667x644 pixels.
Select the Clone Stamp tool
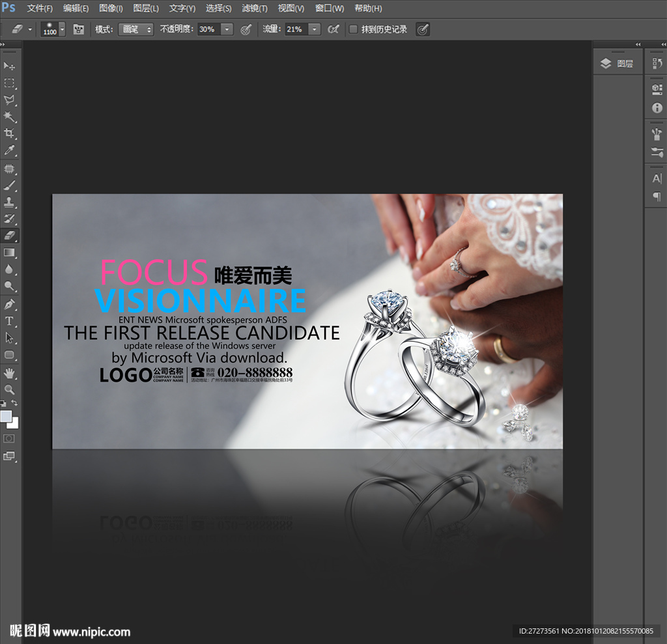9,202
